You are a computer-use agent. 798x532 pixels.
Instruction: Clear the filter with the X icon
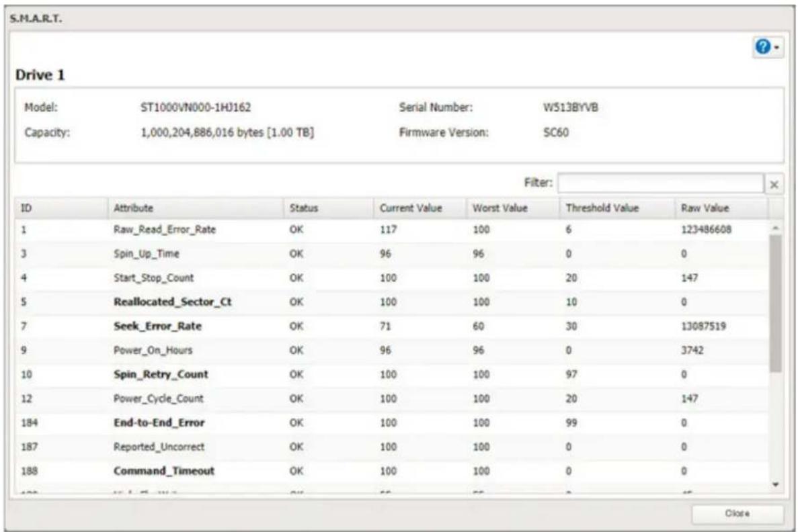point(774,185)
